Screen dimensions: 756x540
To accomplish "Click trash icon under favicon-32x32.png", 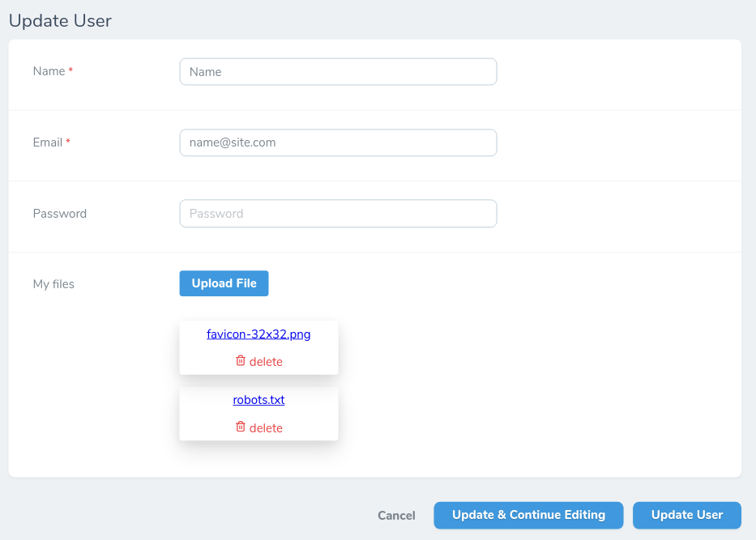I will coord(240,361).
